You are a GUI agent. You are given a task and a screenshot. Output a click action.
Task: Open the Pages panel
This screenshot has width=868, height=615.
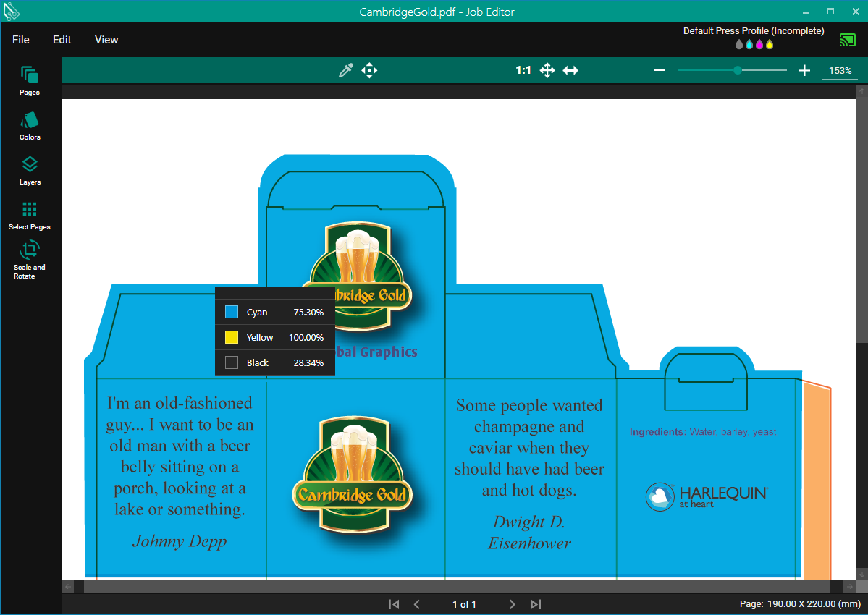pyautogui.click(x=30, y=80)
